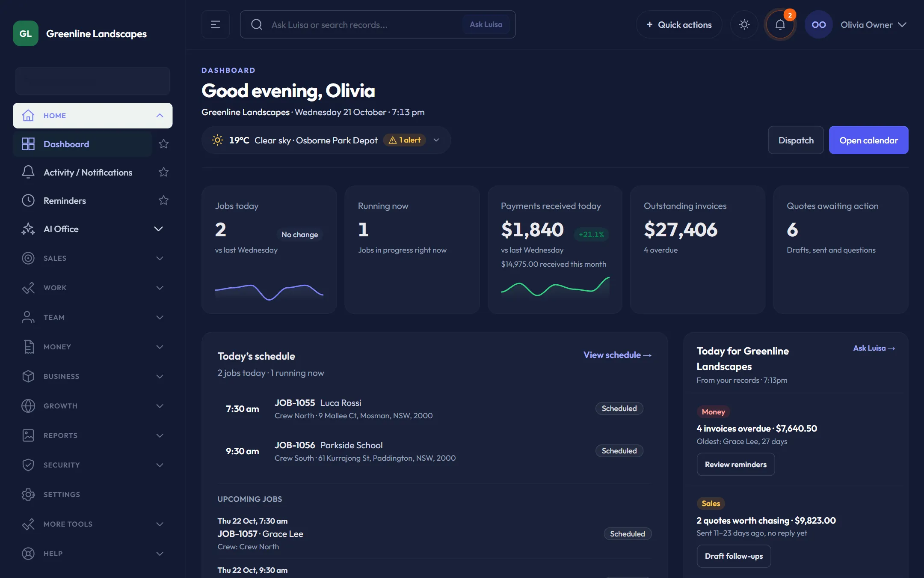Star the Reminders item
924x578 pixels.
click(x=163, y=200)
